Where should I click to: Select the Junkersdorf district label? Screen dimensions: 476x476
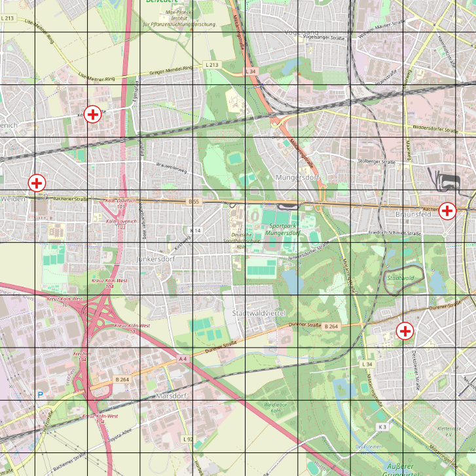tap(156, 259)
